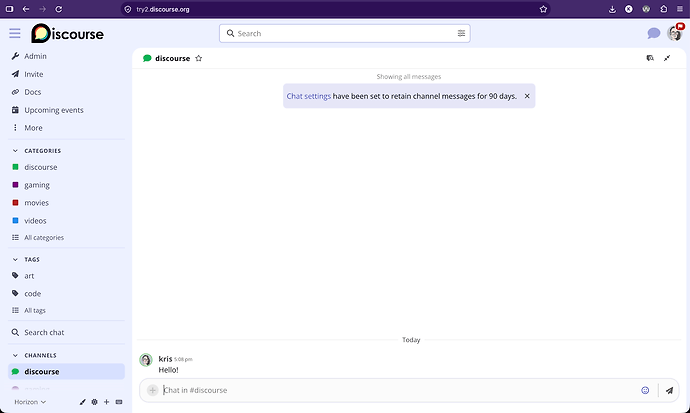Click kris's avatar beside the message
The image size is (690, 413).
click(146, 360)
